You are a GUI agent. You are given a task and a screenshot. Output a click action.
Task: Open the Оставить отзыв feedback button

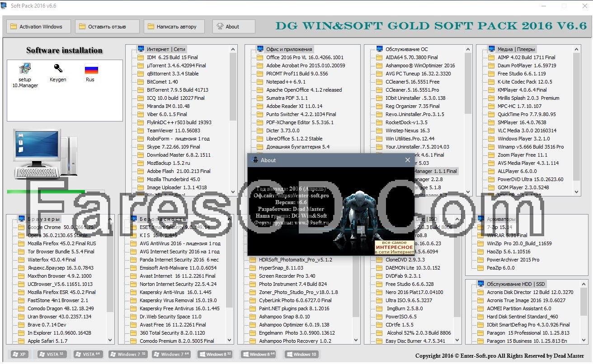(x=107, y=27)
